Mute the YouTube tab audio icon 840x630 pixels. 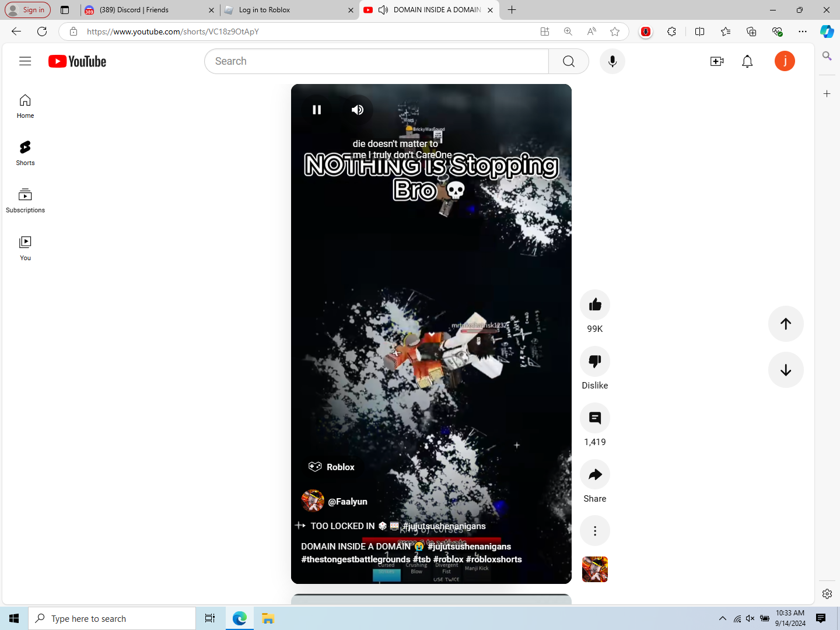pyautogui.click(x=383, y=10)
